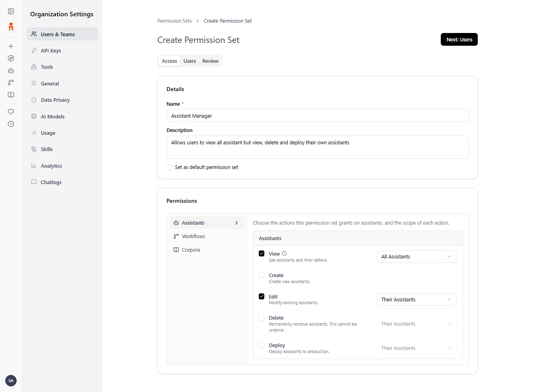533x392 pixels.
Task: Uncheck the Edit permission checkbox
Action: (262, 297)
